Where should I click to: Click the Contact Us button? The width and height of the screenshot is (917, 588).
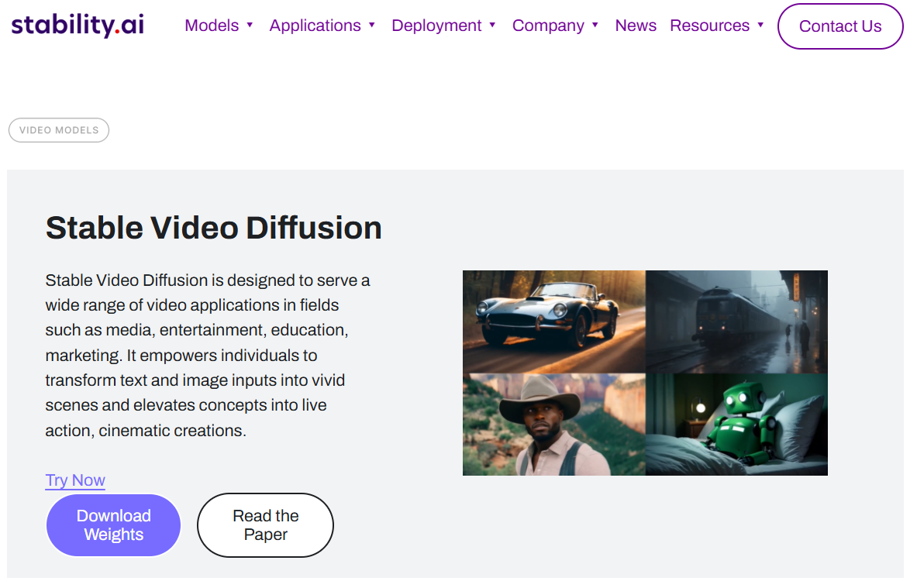[x=840, y=26]
